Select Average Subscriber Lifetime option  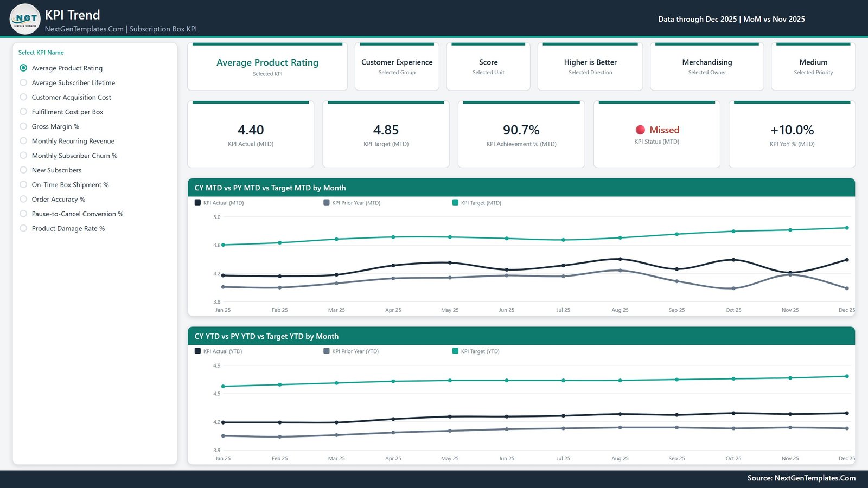(23, 82)
